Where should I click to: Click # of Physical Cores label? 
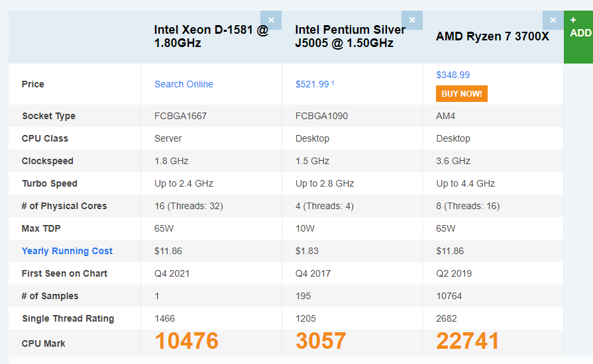(64, 206)
